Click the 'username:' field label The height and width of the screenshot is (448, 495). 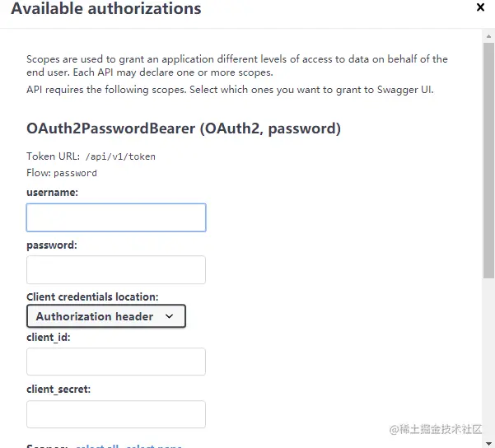(x=52, y=192)
